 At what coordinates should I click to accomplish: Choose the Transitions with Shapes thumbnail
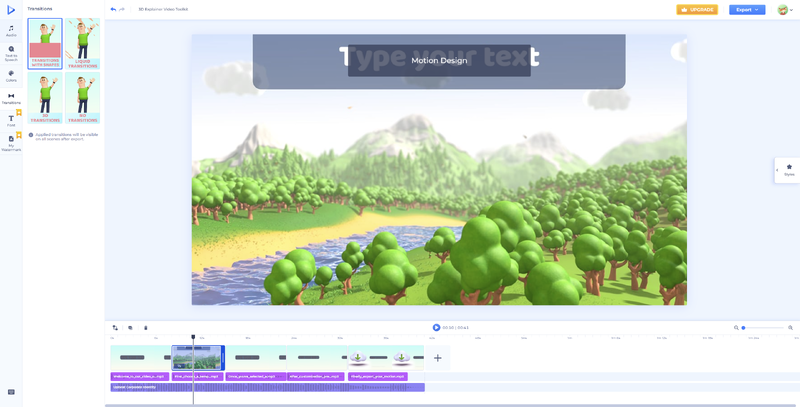(x=45, y=43)
